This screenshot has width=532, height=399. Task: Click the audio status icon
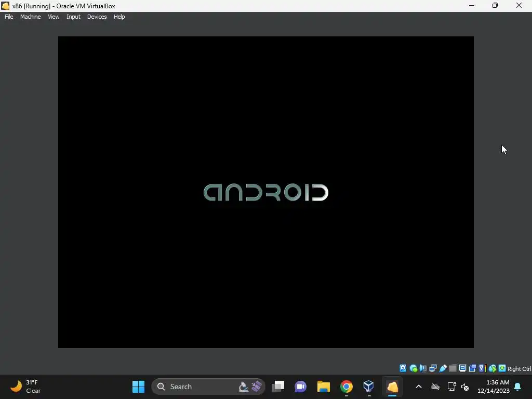pyautogui.click(x=423, y=368)
